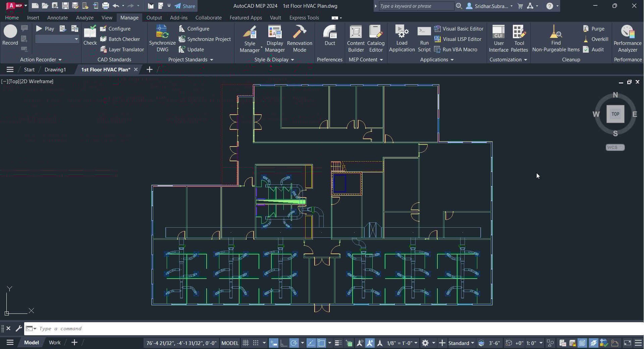The image size is (644, 349).
Task: Switch to the Drawing1 file tab
Action: (55, 69)
